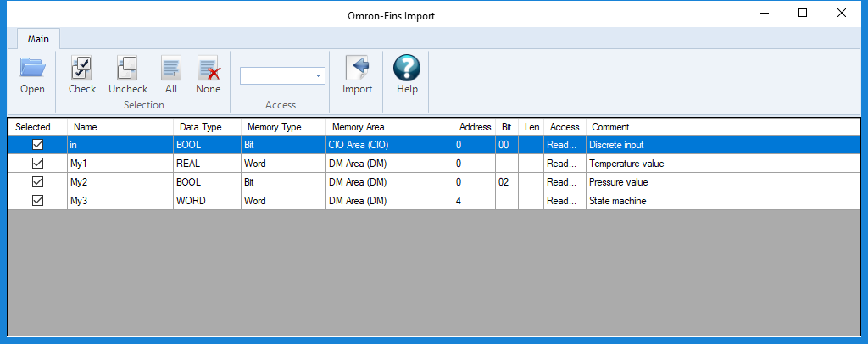Click the Comment column header

[x=723, y=126]
